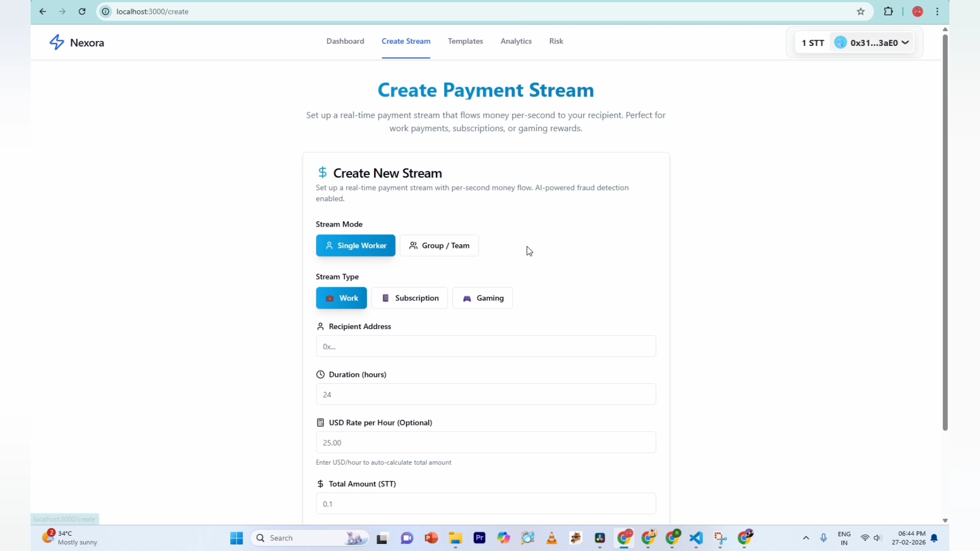Open Visual Studio Code in taskbar
The width and height of the screenshot is (980, 551).
pos(696,538)
